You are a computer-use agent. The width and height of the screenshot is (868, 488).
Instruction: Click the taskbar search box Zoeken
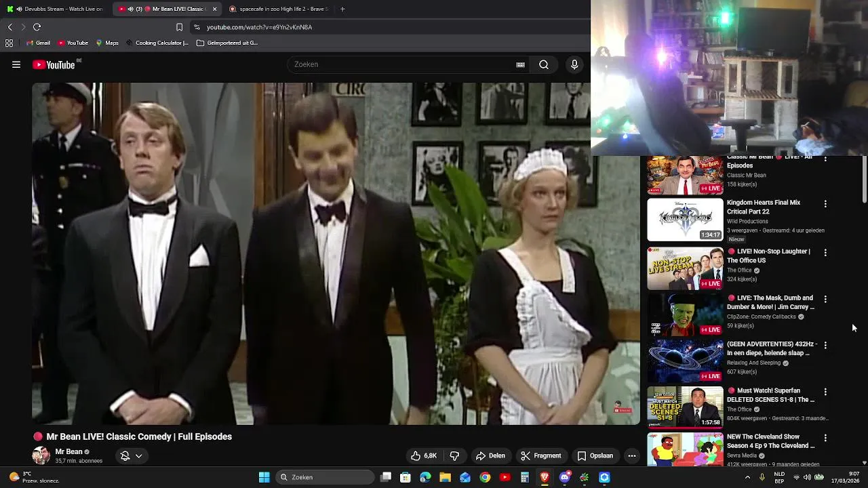(325, 477)
